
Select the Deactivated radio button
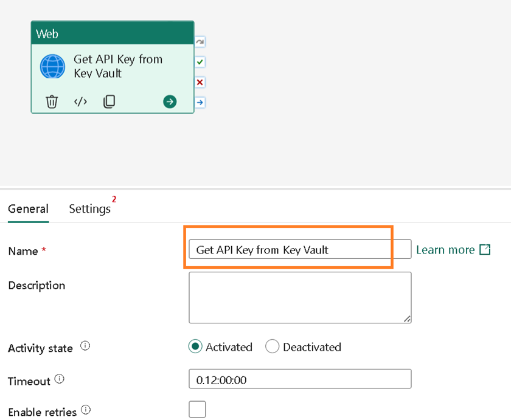272,346
